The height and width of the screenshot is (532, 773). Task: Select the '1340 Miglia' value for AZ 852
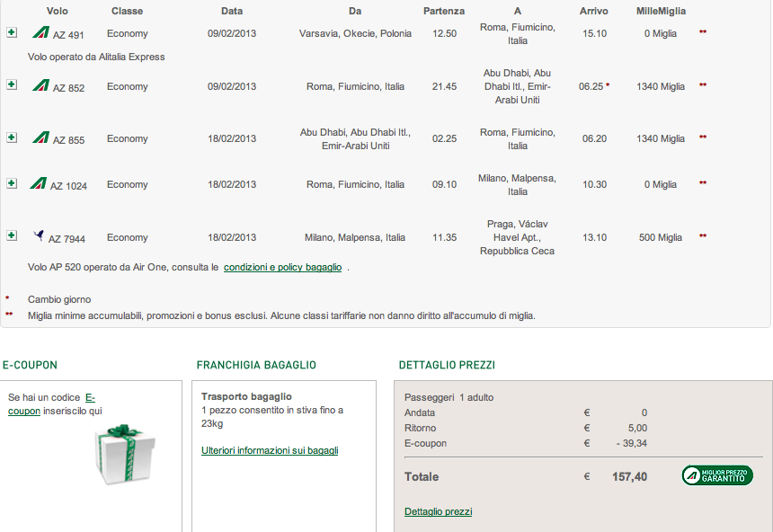pyautogui.click(x=661, y=86)
